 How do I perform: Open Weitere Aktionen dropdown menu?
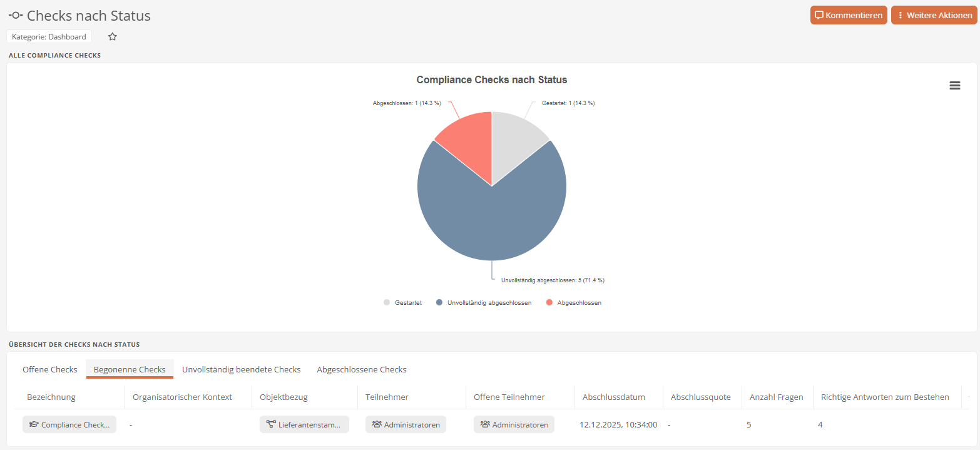(x=934, y=16)
